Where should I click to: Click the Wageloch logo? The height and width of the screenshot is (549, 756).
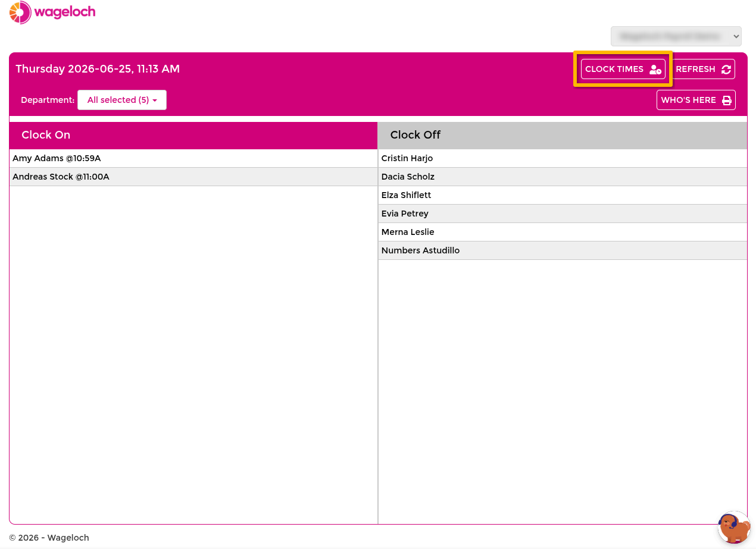52,12
